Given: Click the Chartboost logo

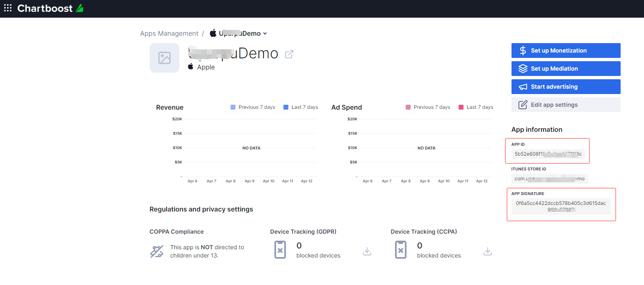Looking at the screenshot, I should [x=50, y=8].
